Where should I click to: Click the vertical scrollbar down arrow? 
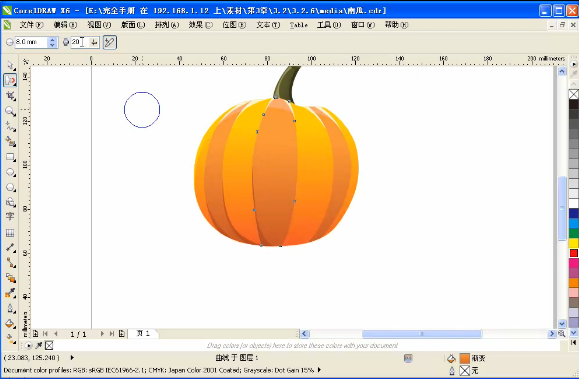562,324
